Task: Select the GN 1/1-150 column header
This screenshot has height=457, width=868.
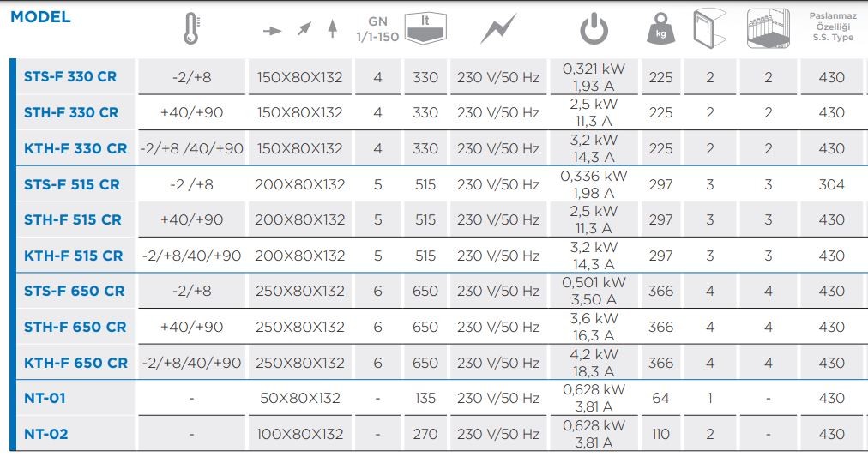Action: pos(377,30)
